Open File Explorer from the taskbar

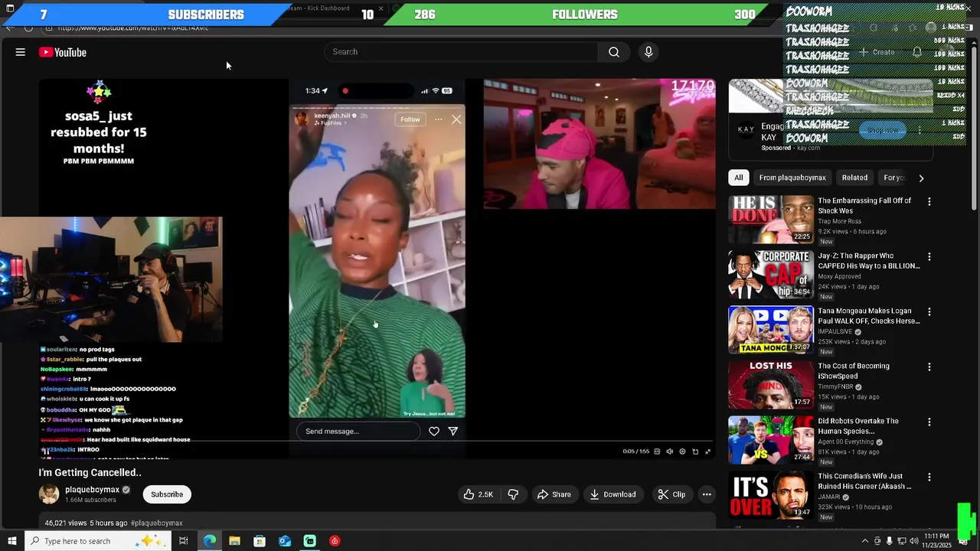234,541
